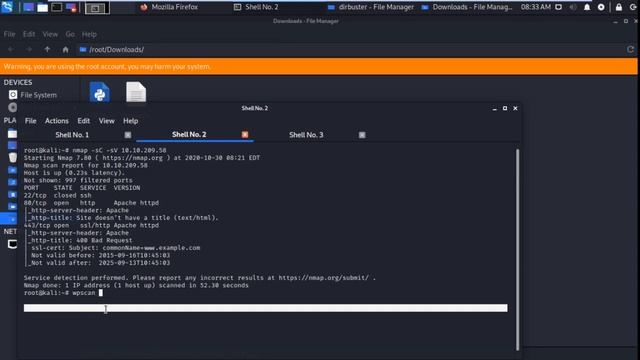Image resolution: width=640 pixels, height=360 pixels.
Task: Open the terminal Help menu
Action: click(x=130, y=121)
